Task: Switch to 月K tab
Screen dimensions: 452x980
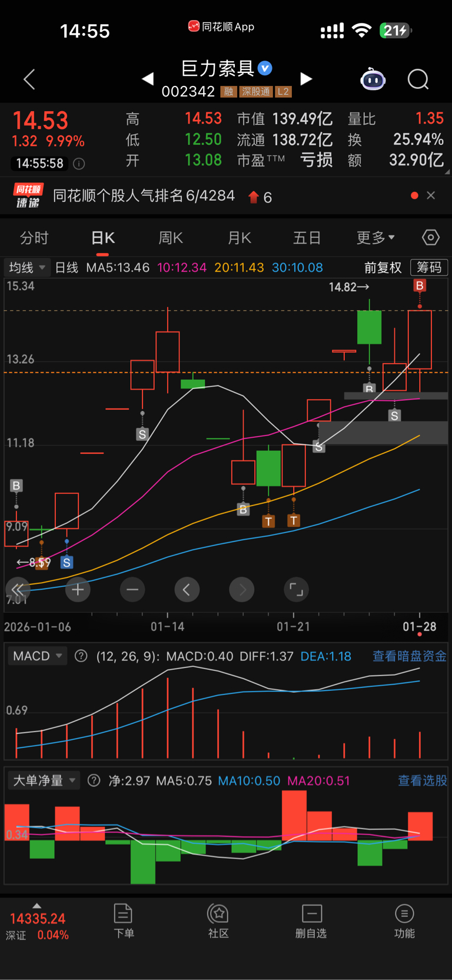Action: click(240, 238)
